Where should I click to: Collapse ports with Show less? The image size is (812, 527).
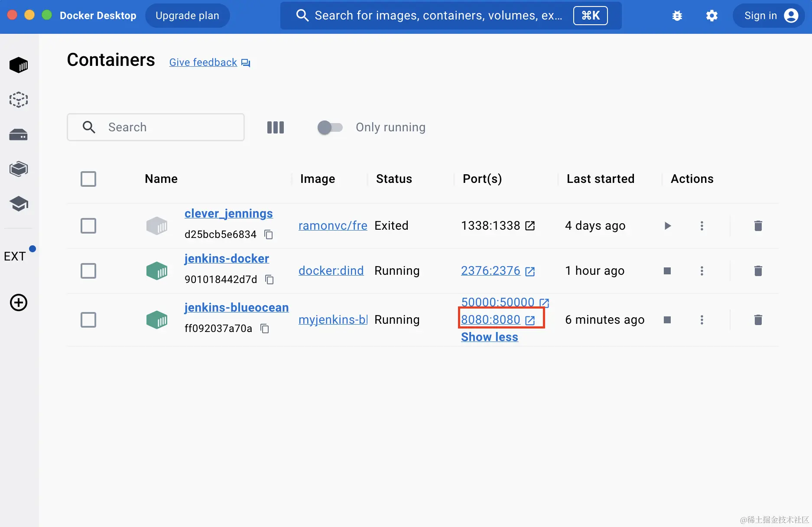490,337
